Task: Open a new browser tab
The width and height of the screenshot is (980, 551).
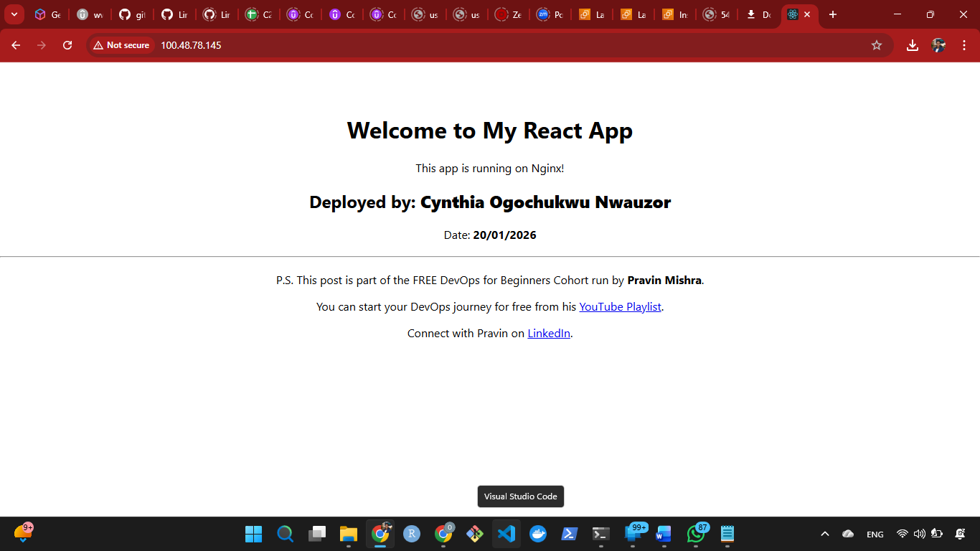Action: pos(832,14)
